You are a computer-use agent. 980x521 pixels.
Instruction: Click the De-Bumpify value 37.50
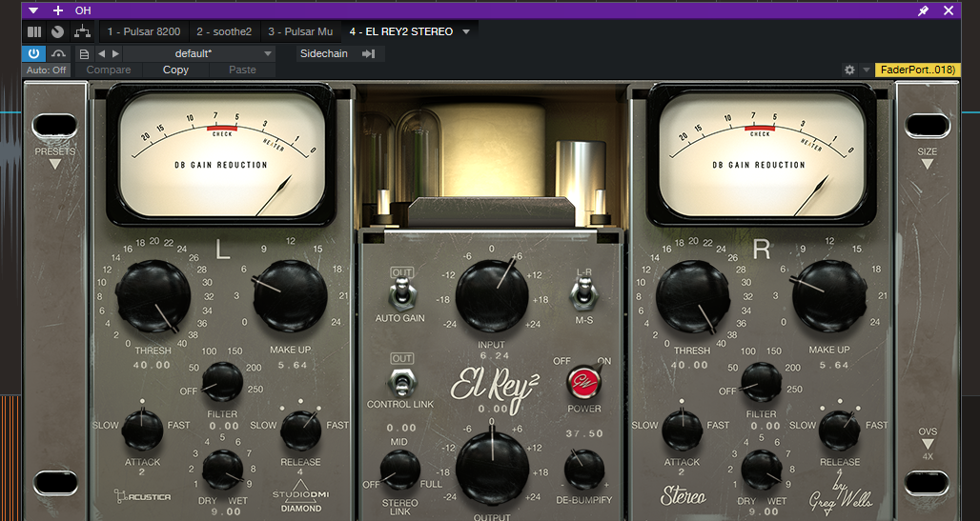[x=584, y=433]
